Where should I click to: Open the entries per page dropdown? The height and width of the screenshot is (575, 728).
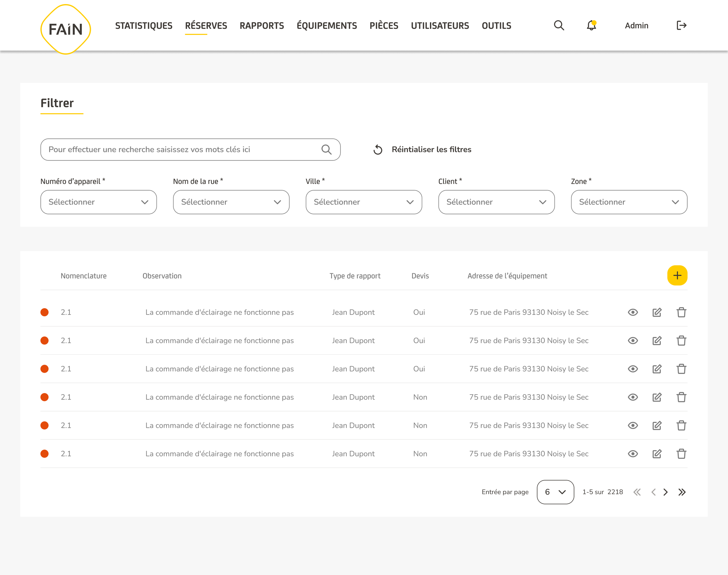tap(555, 492)
